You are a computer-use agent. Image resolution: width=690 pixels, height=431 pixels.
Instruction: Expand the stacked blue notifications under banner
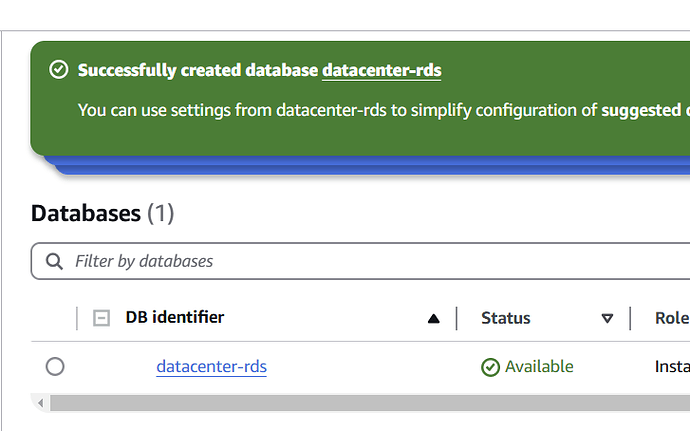click(370, 167)
